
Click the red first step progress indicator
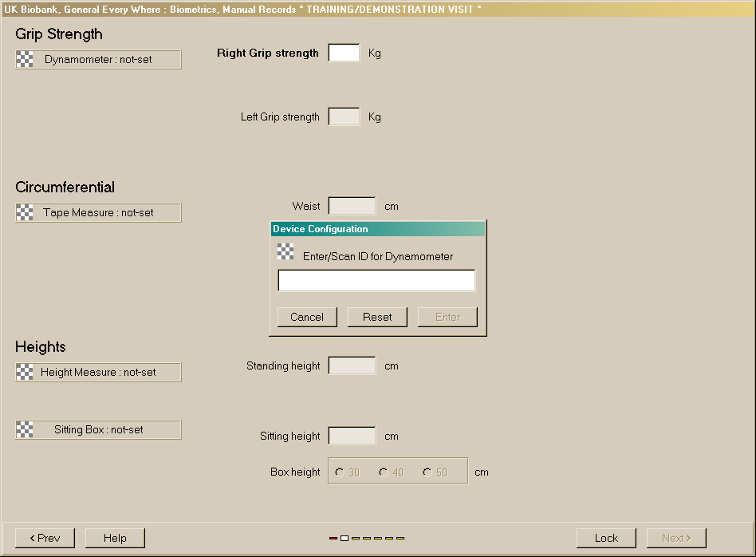(x=333, y=539)
